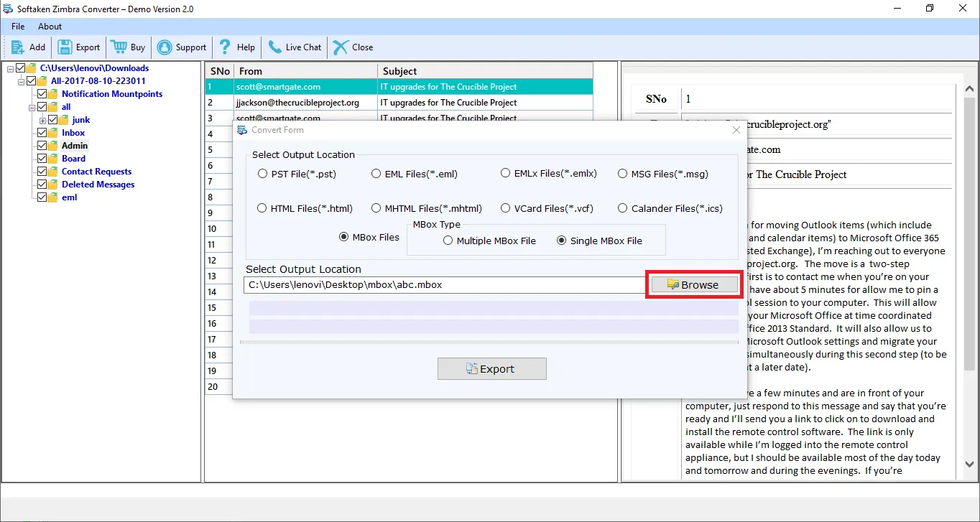Click the Subject column header
Screen dimensions: 980x522
486,71
